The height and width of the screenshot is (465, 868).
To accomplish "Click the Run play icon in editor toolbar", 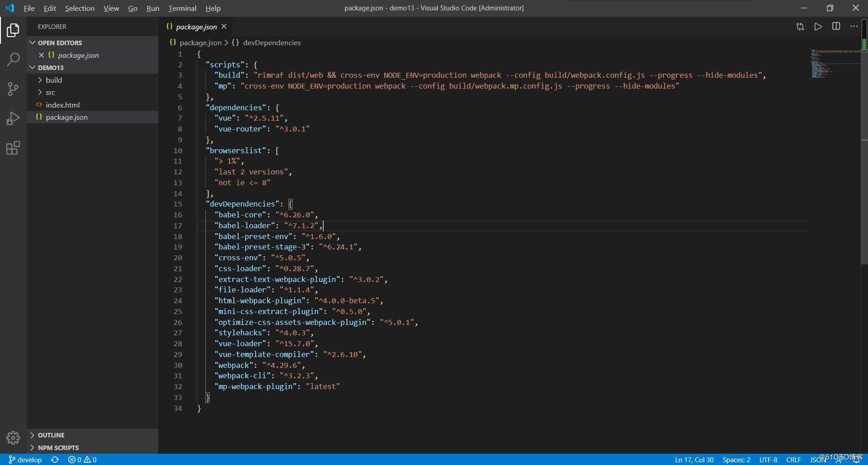I will tap(818, 27).
